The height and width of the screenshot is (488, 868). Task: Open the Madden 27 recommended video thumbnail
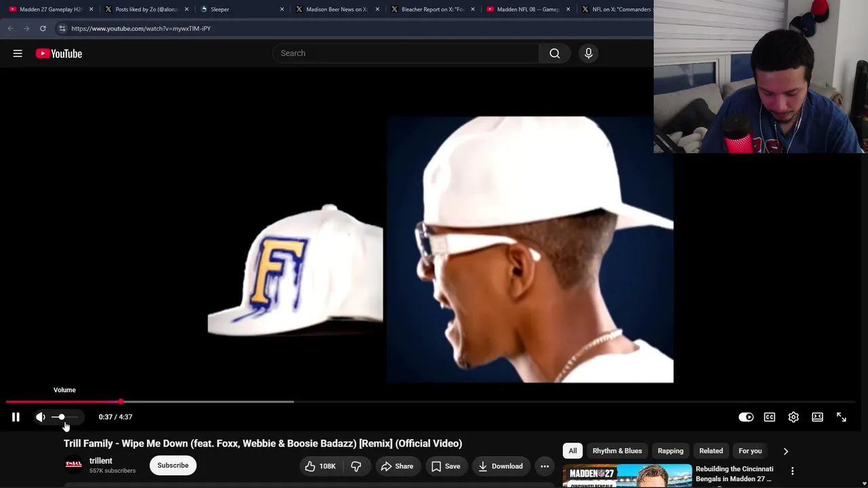coord(627,476)
